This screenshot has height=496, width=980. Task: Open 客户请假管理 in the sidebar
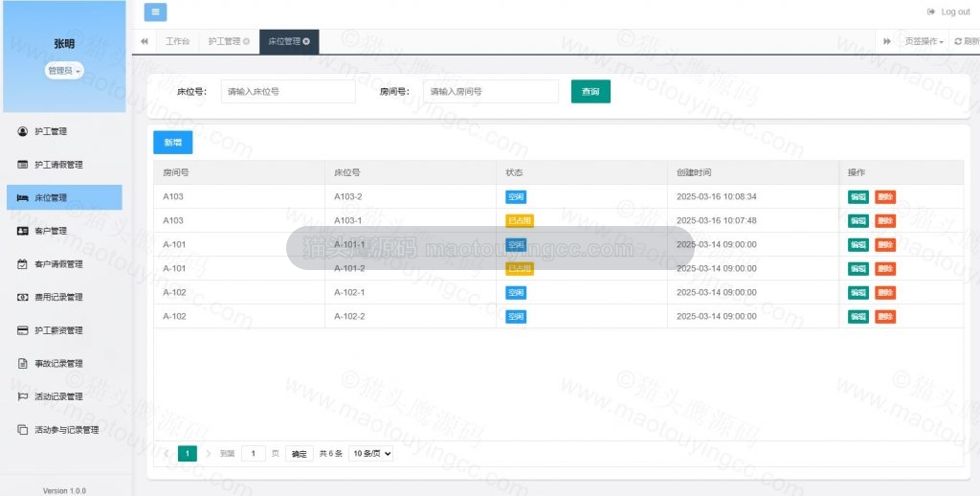(64, 264)
